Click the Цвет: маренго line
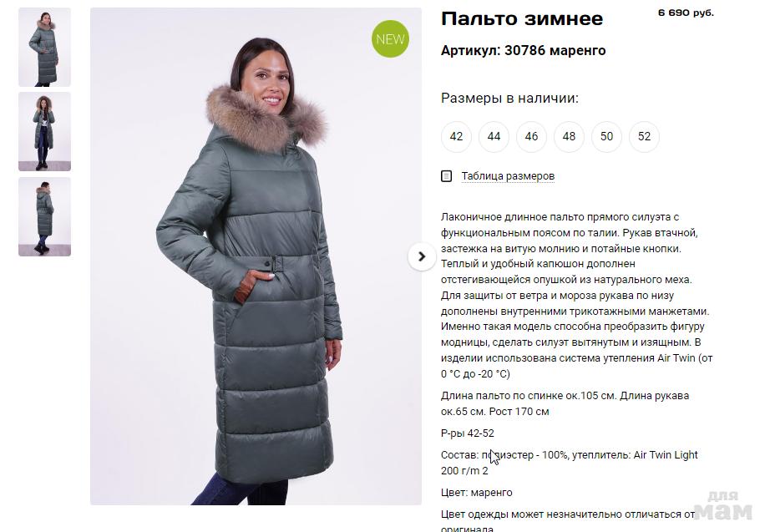Viewport: 765px width, 532px height. pos(476,493)
